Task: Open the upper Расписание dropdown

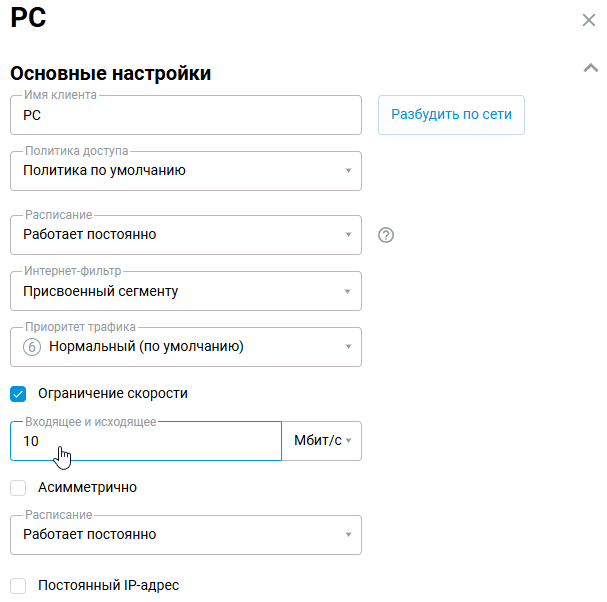Action: pyautogui.click(x=186, y=235)
